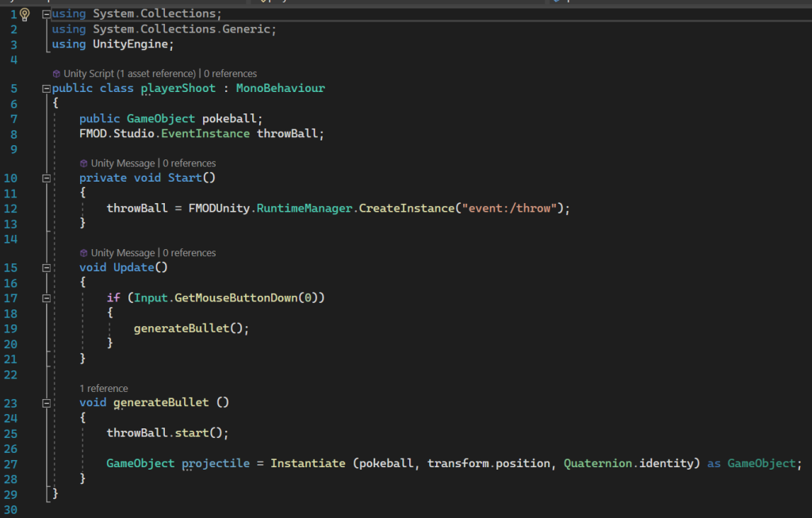Click the Unity icon beside Unity Script
This screenshot has width=812, height=518.
56,74
